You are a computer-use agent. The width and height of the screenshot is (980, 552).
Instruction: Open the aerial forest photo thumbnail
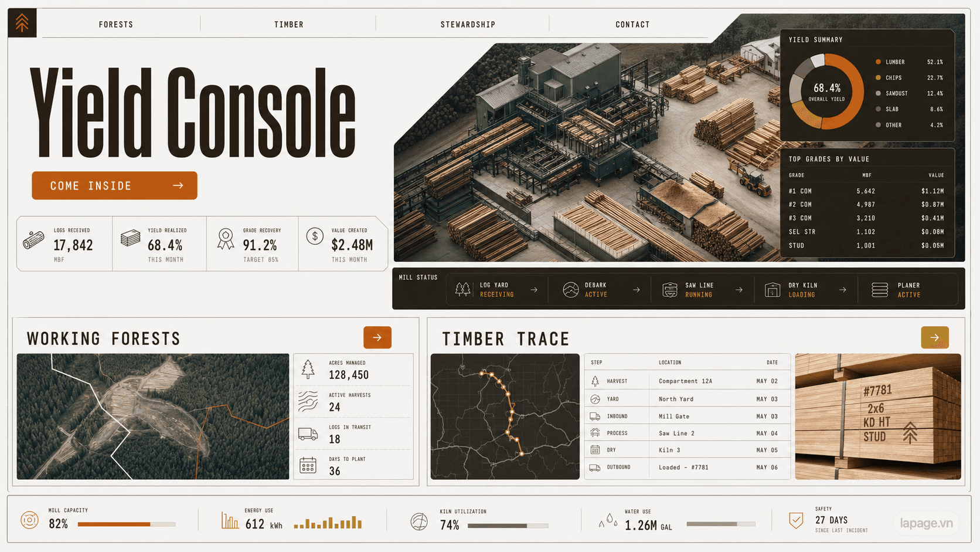tap(153, 416)
